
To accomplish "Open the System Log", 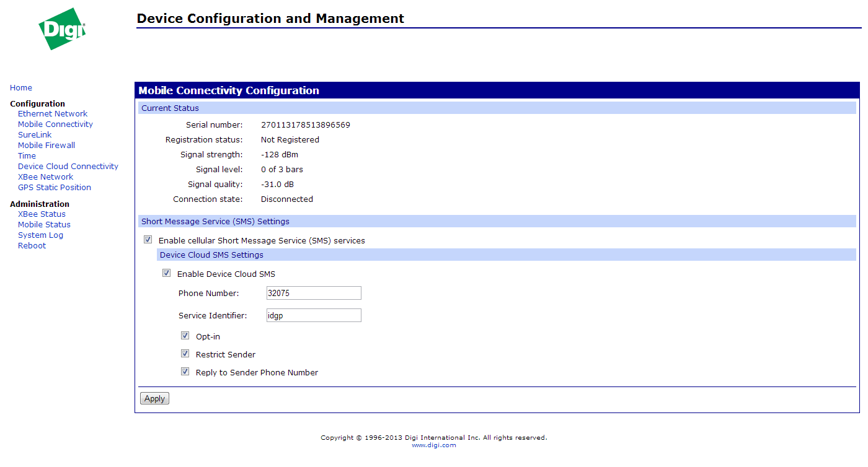I will pos(40,235).
